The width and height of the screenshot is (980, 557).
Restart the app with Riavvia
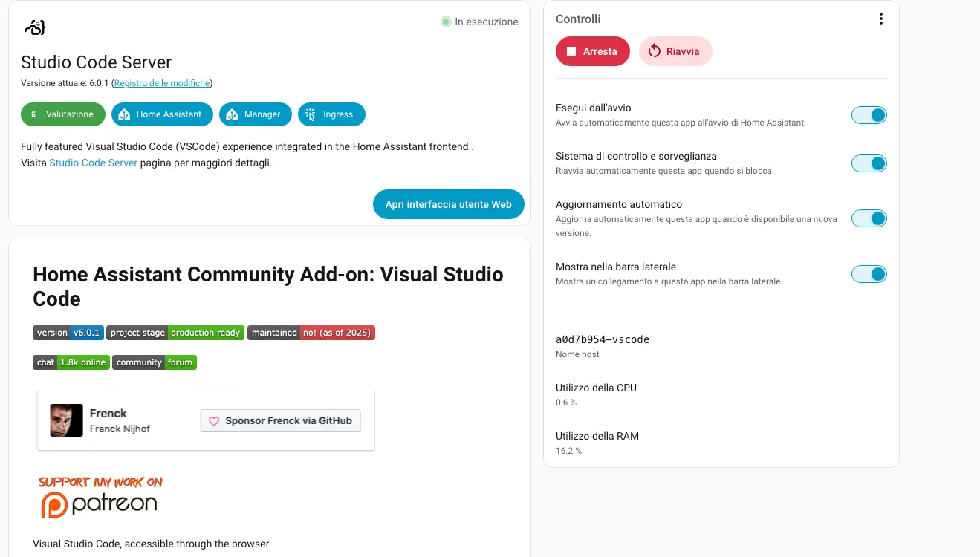point(675,51)
